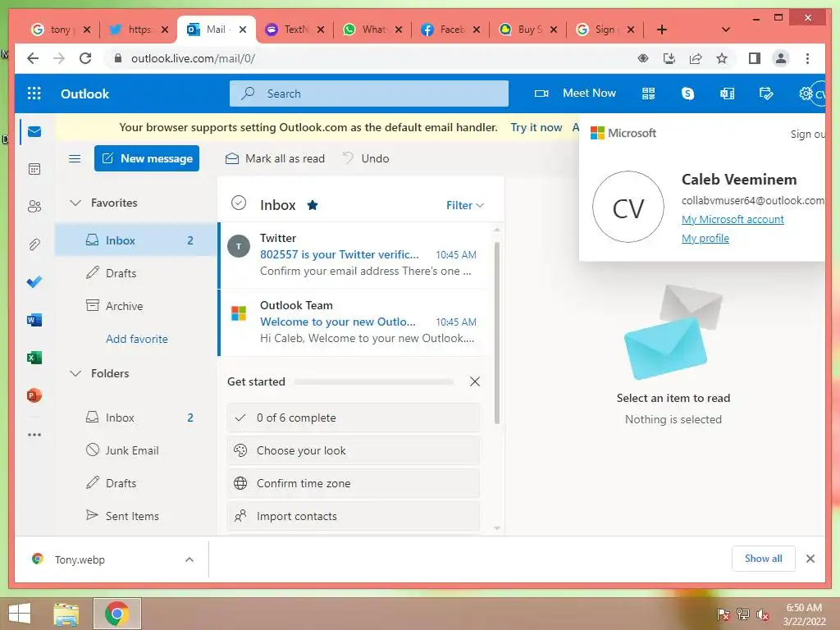
Task: Launch Excel from the left rail
Action: [x=34, y=358]
